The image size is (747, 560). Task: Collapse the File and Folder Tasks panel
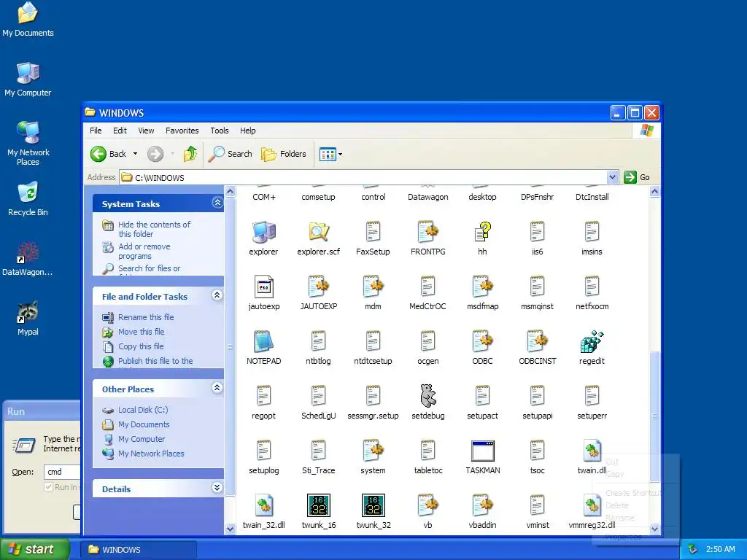217,295
